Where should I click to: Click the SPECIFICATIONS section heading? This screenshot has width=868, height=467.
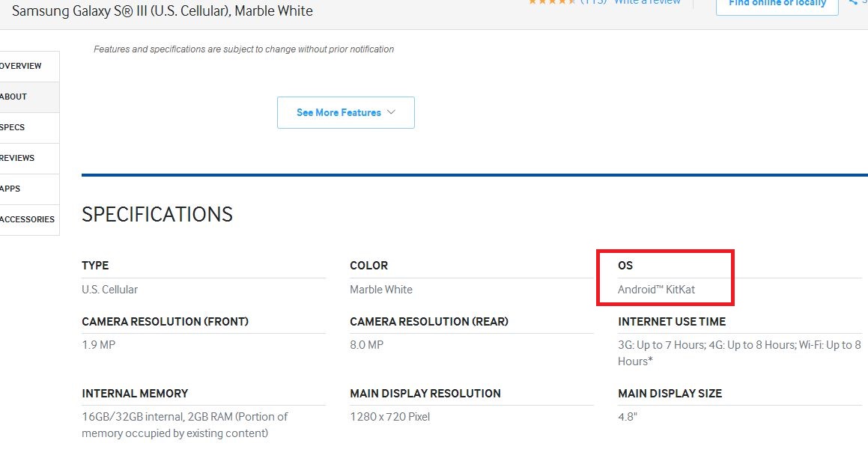157,215
